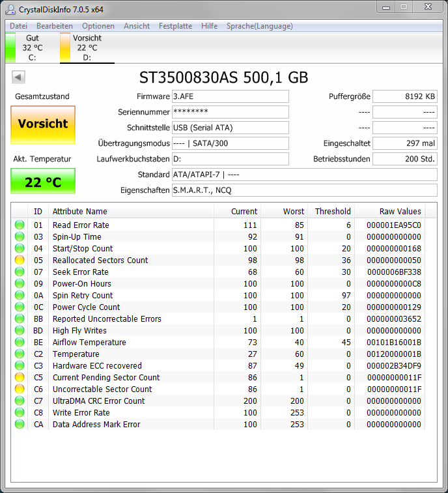The image size is (448, 493).
Task: Click green status icon of Power-On Hours
Action: 20,283
